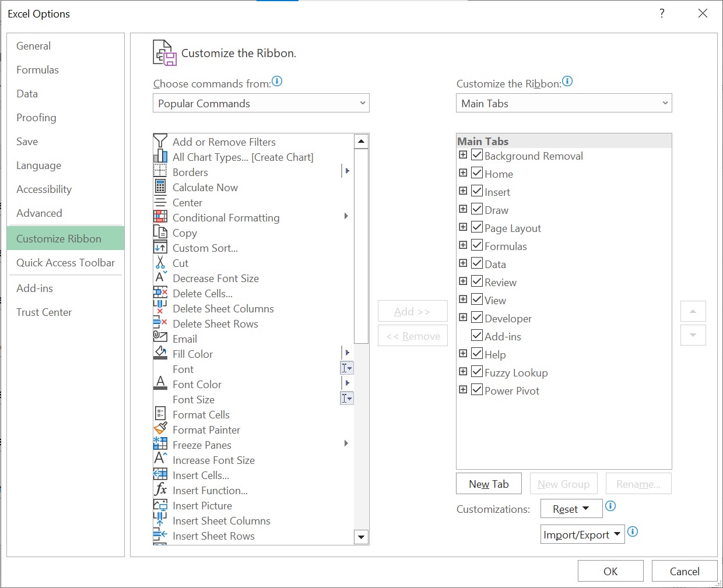This screenshot has width=723, height=588.
Task: Select the Format Painter command
Action: (x=206, y=429)
